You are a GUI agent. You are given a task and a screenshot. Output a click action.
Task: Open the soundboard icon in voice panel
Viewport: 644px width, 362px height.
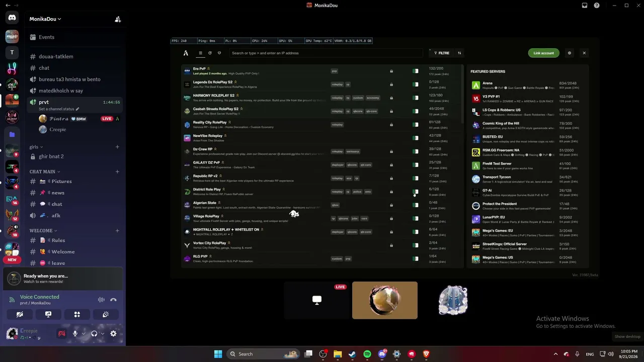[106, 314]
